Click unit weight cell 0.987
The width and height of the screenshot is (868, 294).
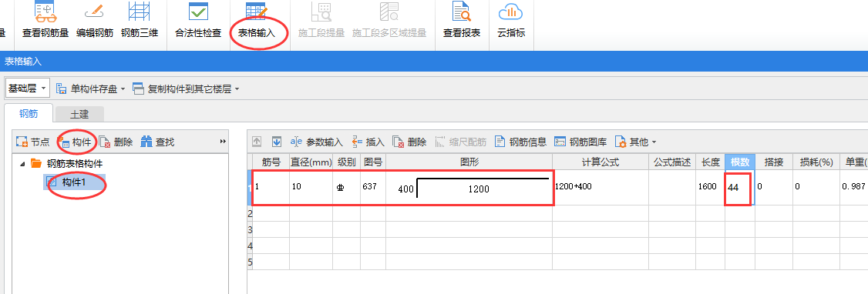click(x=854, y=187)
